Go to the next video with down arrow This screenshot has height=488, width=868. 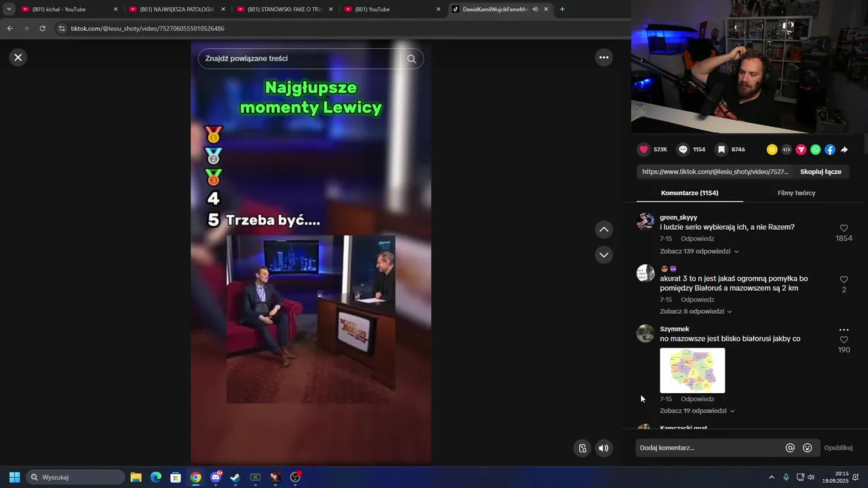pyautogui.click(x=604, y=255)
